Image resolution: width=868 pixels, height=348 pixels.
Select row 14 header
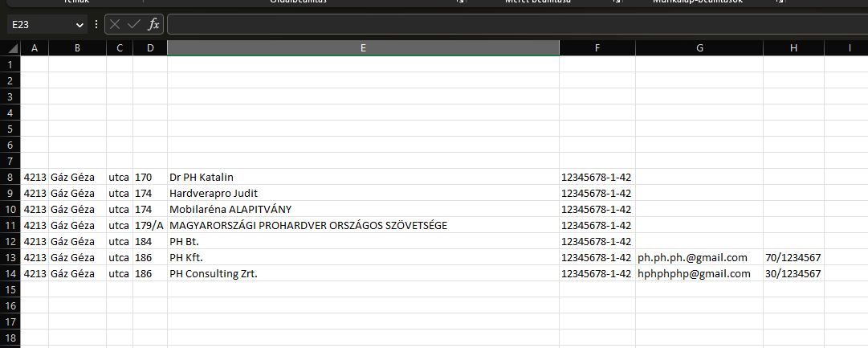(10, 274)
